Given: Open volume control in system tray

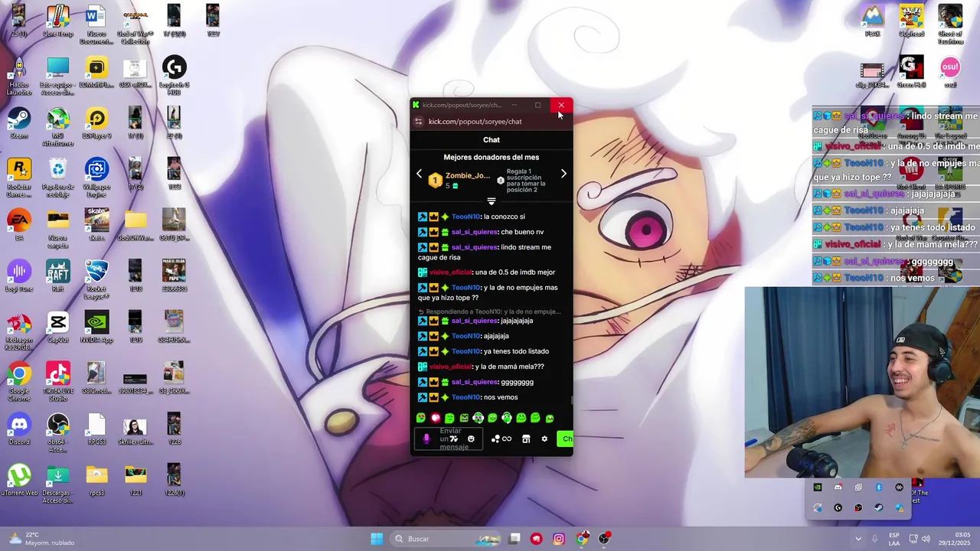Looking at the screenshot, I should [926, 539].
